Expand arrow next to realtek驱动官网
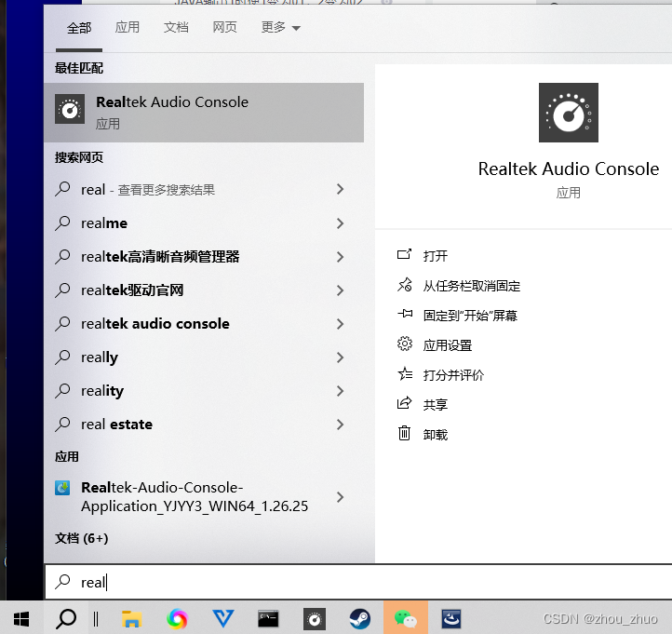Screen dimensions: 672x634 pos(341,290)
